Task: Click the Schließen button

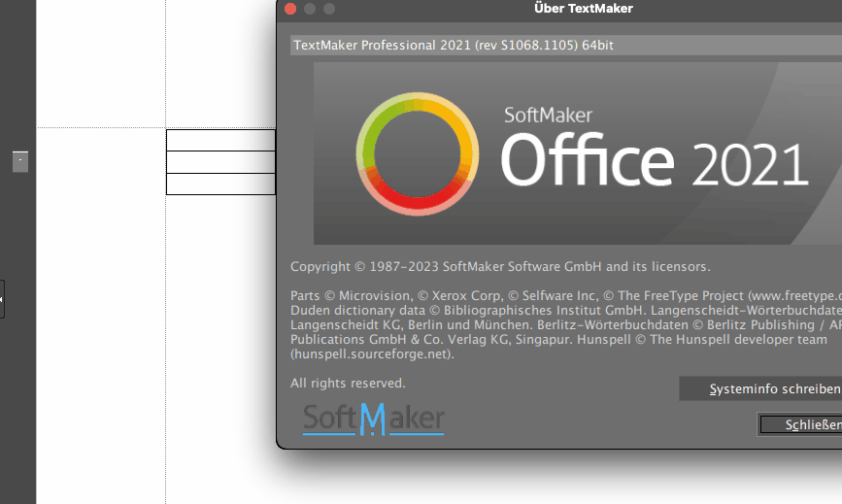Action: click(801, 424)
